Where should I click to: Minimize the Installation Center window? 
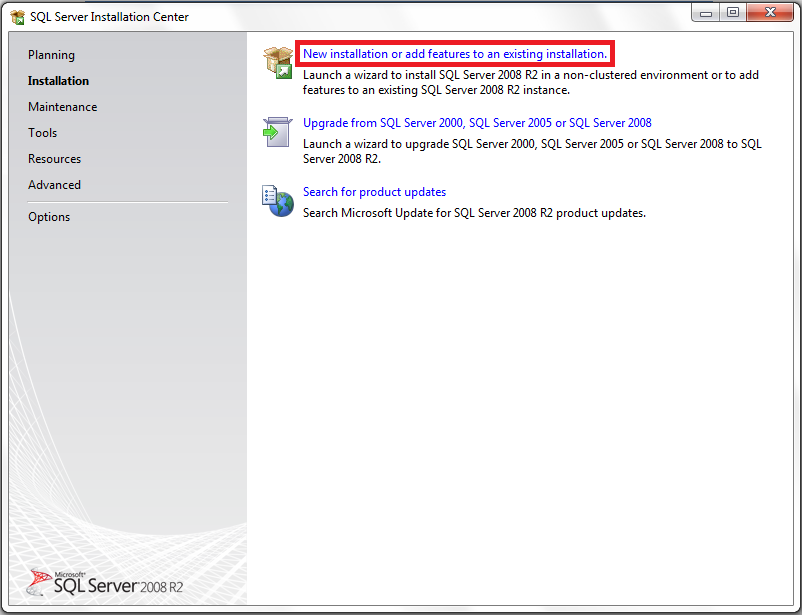pos(706,13)
